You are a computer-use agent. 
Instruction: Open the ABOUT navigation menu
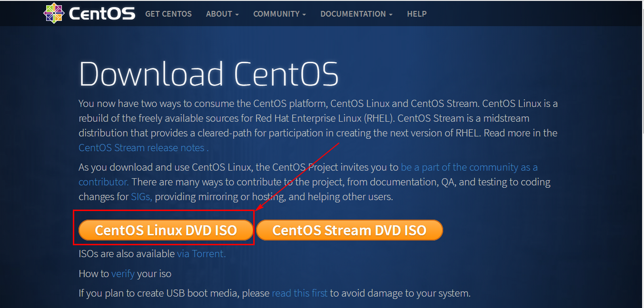click(219, 14)
